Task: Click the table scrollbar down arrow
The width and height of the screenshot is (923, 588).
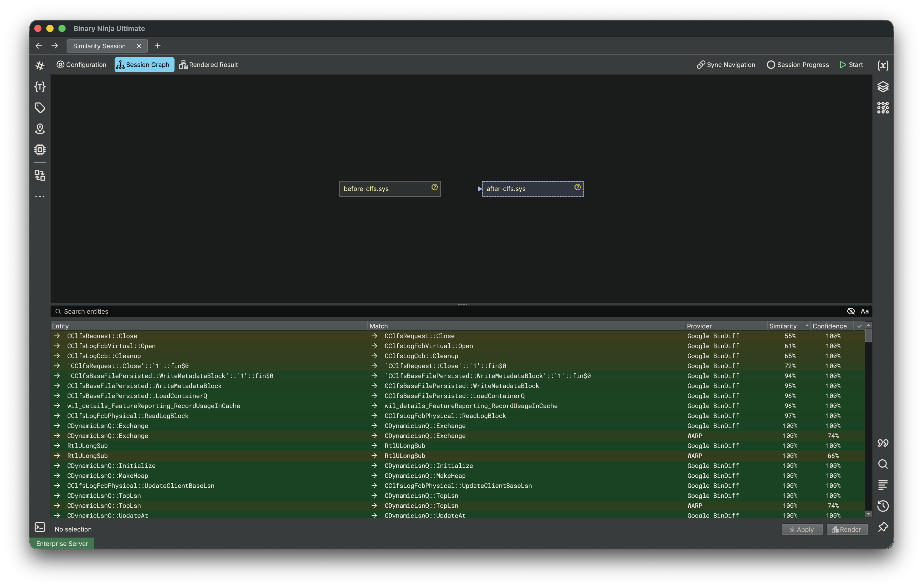Action: [x=868, y=514]
